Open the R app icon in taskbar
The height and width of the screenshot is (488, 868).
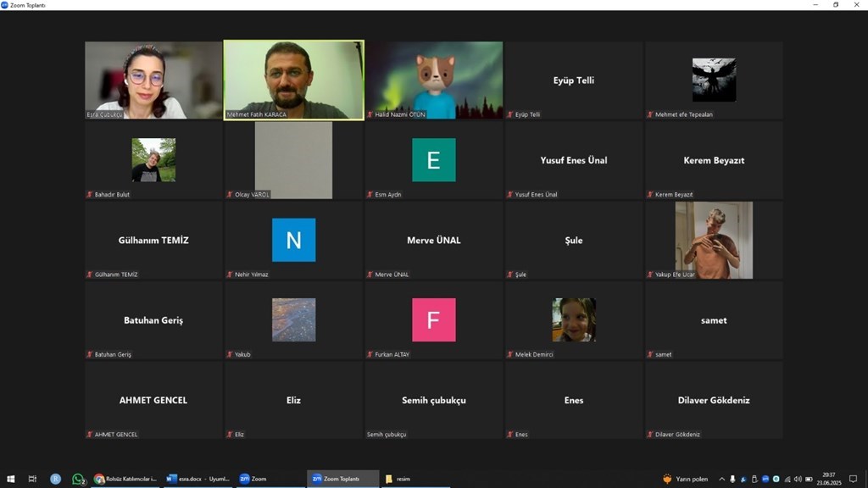click(56, 479)
